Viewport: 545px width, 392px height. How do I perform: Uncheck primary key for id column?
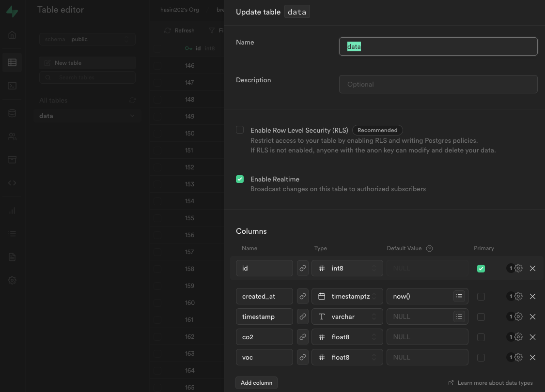click(x=481, y=268)
